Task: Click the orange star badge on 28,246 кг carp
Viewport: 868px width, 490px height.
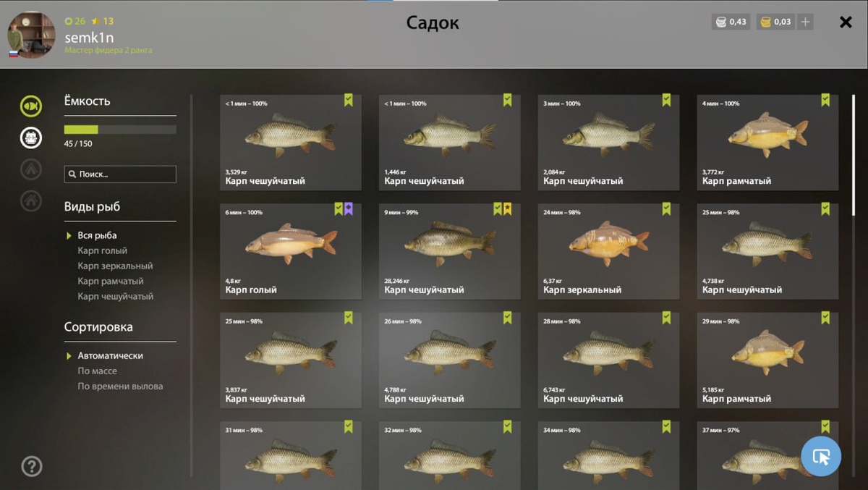Action: (x=508, y=209)
